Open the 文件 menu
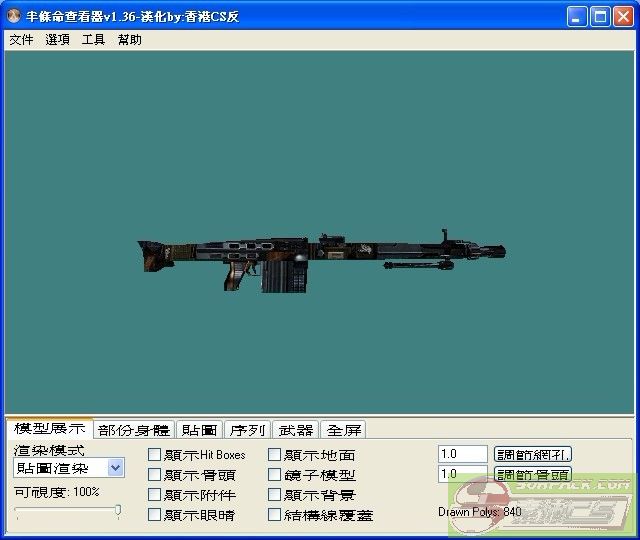Viewport: 640px width, 540px height. [21, 40]
